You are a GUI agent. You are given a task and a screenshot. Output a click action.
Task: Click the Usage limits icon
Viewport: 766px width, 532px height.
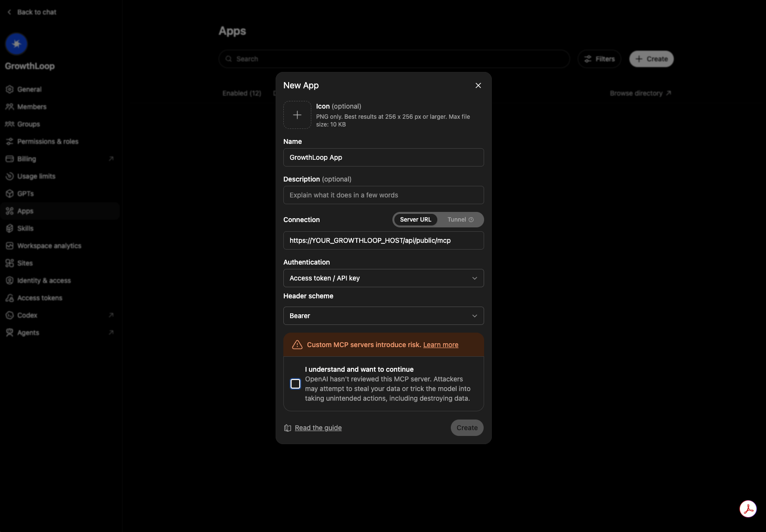(10, 176)
